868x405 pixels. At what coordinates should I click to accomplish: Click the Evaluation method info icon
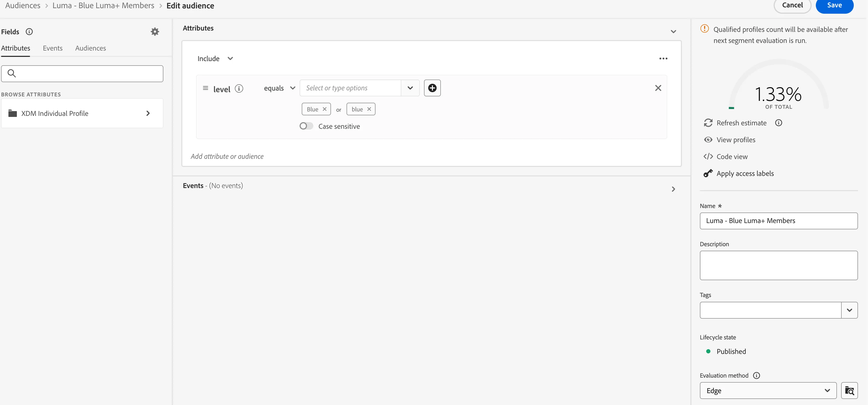[757, 375]
